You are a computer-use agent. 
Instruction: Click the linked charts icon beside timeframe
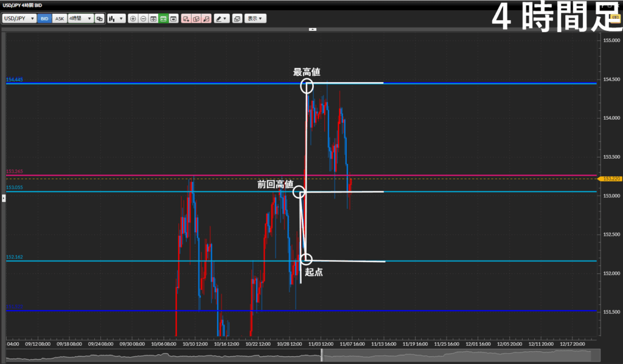coord(99,19)
